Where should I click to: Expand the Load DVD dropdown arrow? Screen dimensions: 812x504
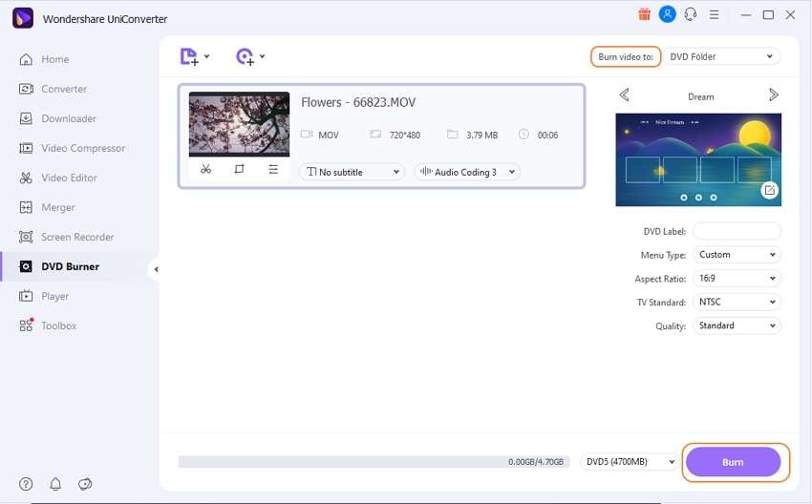click(x=262, y=56)
